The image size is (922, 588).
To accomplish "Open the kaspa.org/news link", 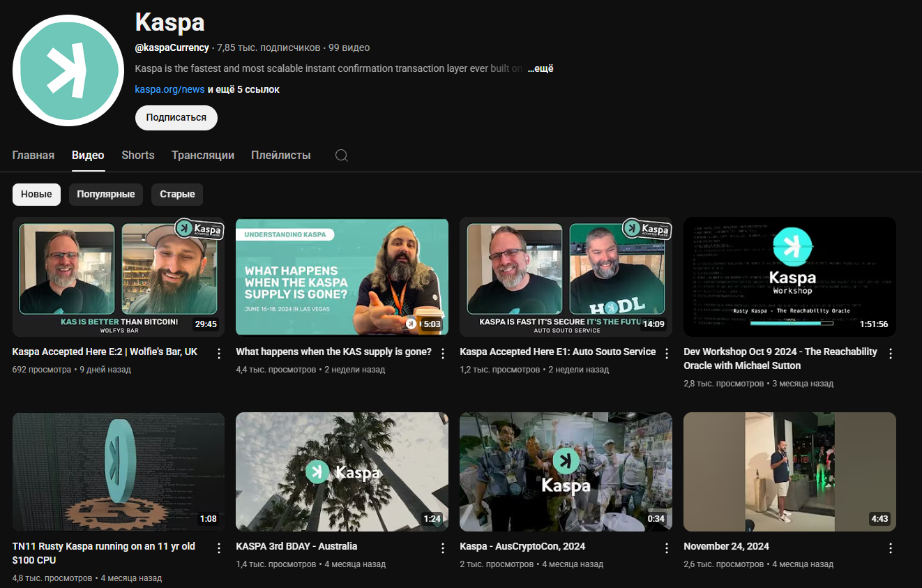I will coord(170,90).
